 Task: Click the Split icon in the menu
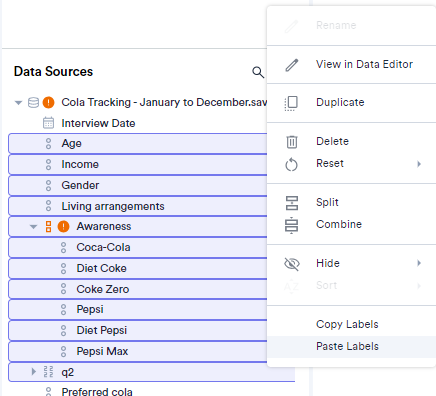pos(292,203)
